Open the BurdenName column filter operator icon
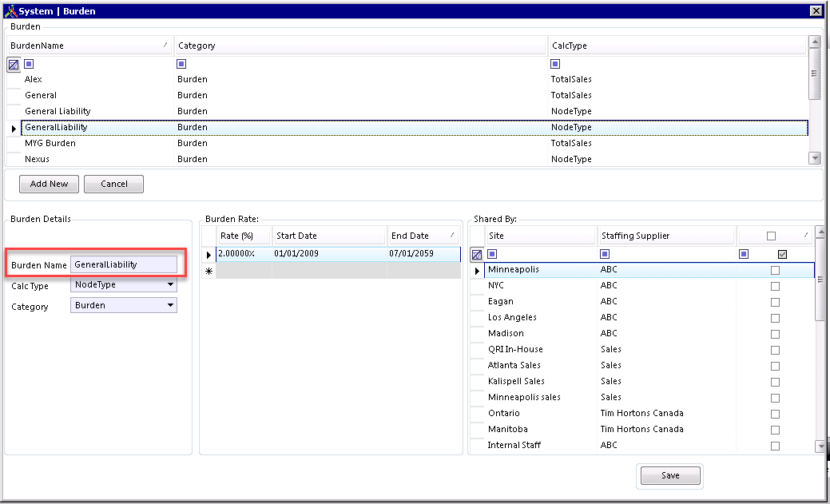The width and height of the screenshot is (830, 504). click(29, 64)
